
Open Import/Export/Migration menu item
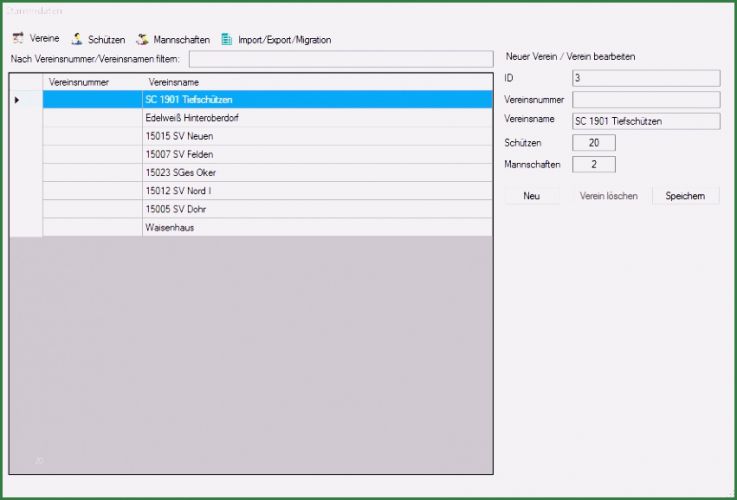(284, 40)
